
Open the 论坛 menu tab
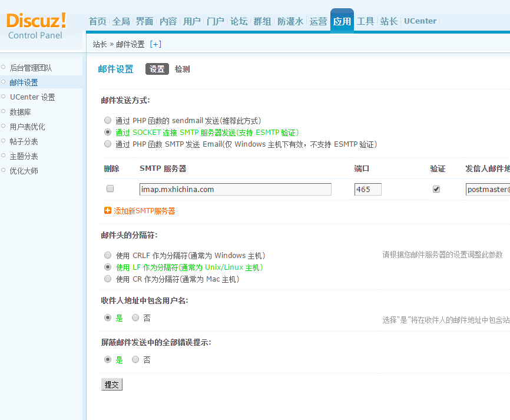[x=239, y=21]
